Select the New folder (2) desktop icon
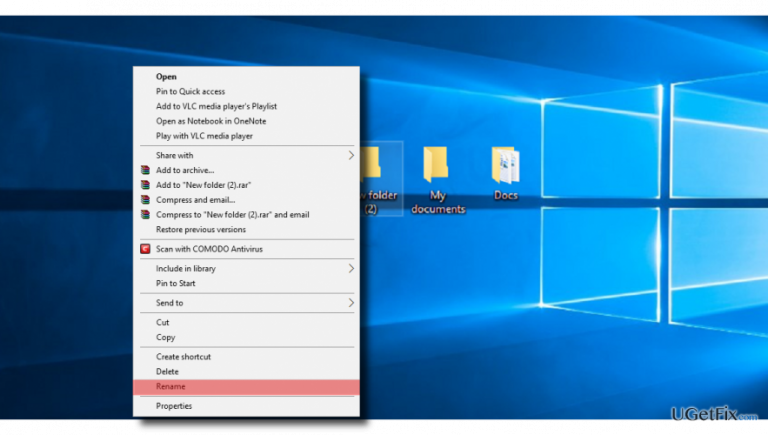The height and width of the screenshot is (435, 768). [382, 179]
